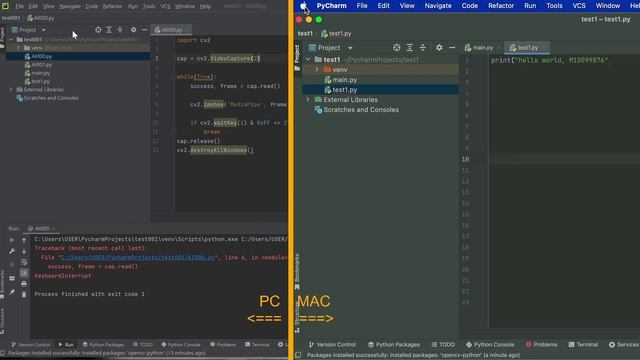Open the Terminal tool button in PC window

257,344
